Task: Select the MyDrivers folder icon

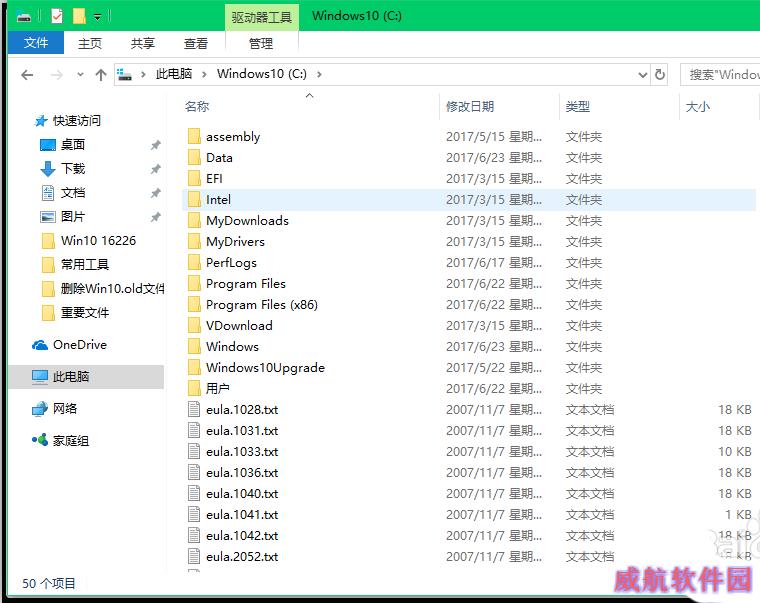Action: (x=194, y=241)
